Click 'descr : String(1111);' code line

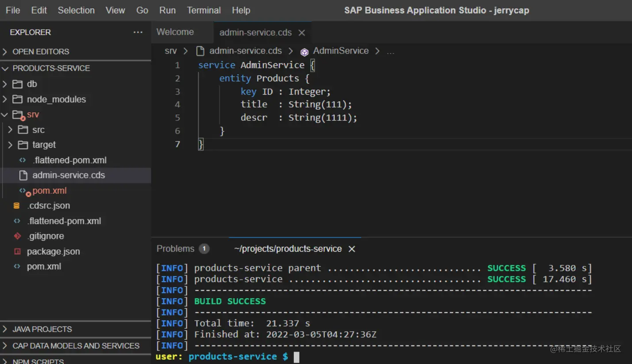point(299,118)
